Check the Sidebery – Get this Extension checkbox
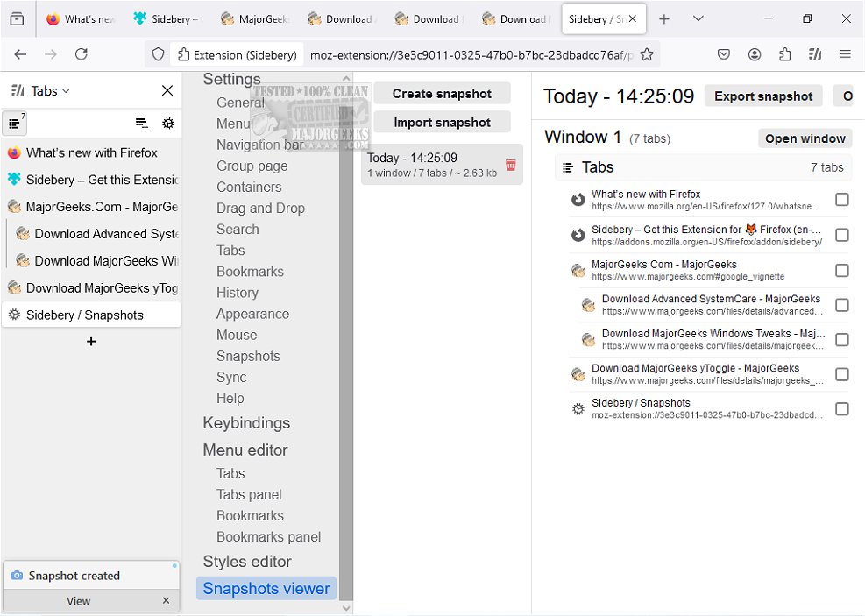Viewport: 865px width, 616px height. [842, 235]
